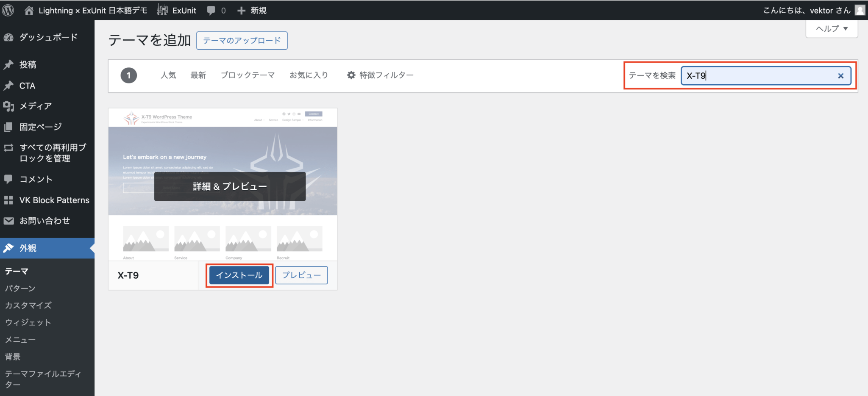Screen dimensions: 868x396
Task: Expand the ヘルプ dropdown
Action: point(831,28)
